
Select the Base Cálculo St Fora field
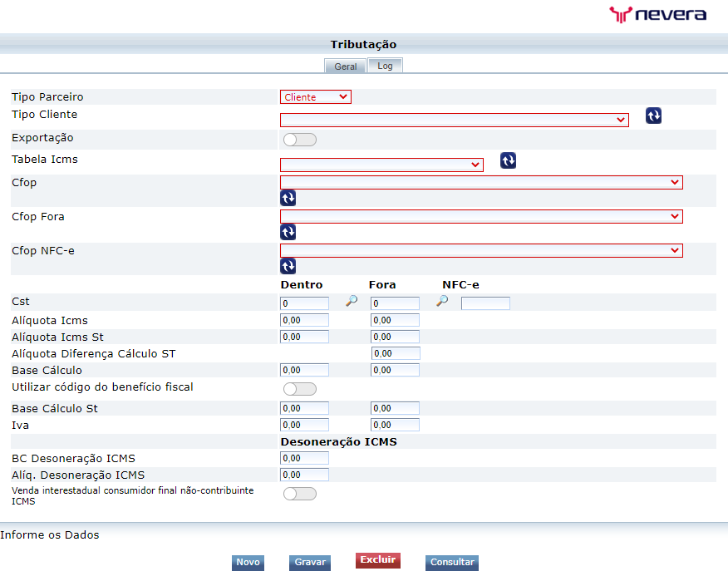coord(395,408)
